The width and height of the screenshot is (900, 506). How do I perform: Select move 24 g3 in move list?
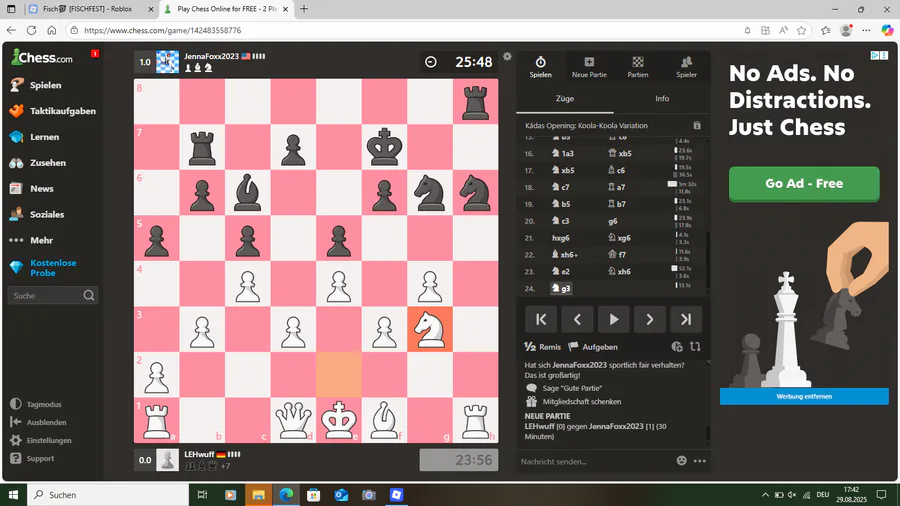click(561, 288)
